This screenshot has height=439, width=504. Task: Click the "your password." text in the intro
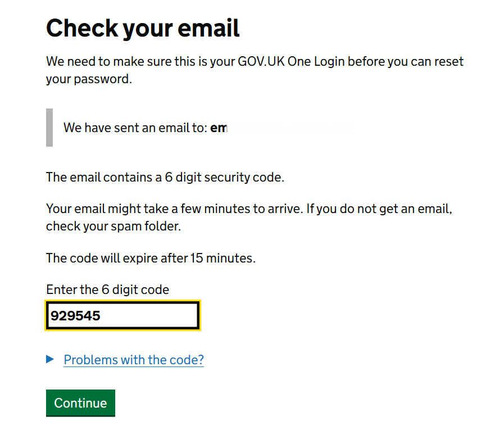(89, 79)
